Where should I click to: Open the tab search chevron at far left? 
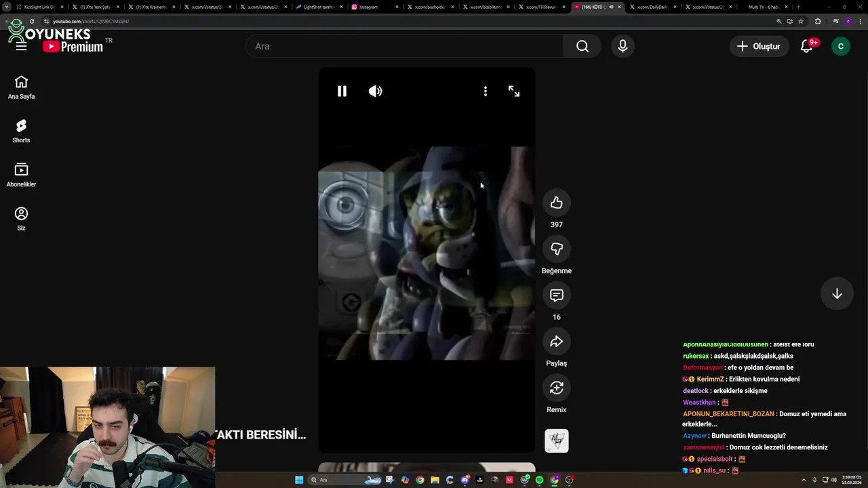7,7
